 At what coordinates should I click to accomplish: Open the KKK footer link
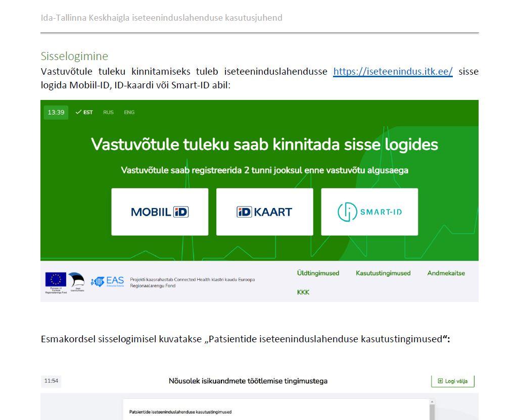click(303, 292)
